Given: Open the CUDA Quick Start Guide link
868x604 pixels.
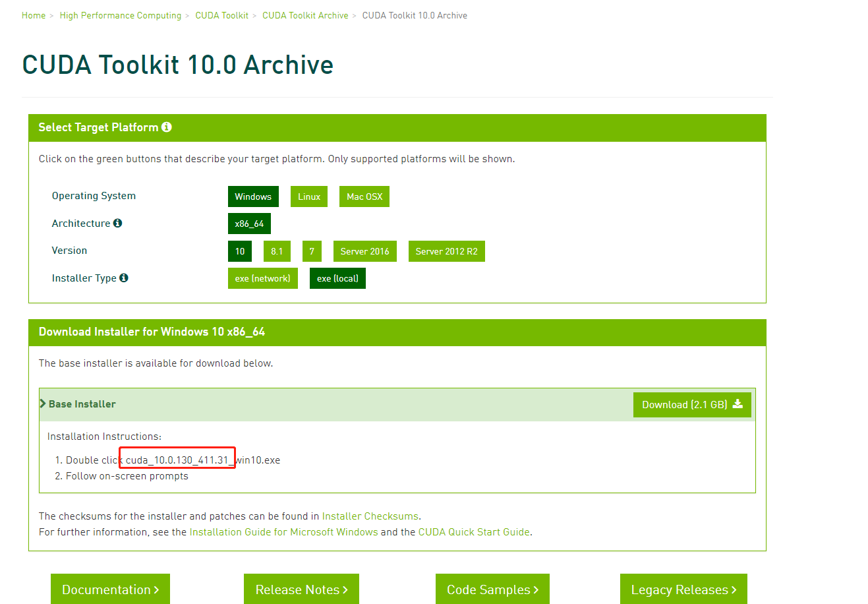Looking at the screenshot, I should tap(474, 531).
